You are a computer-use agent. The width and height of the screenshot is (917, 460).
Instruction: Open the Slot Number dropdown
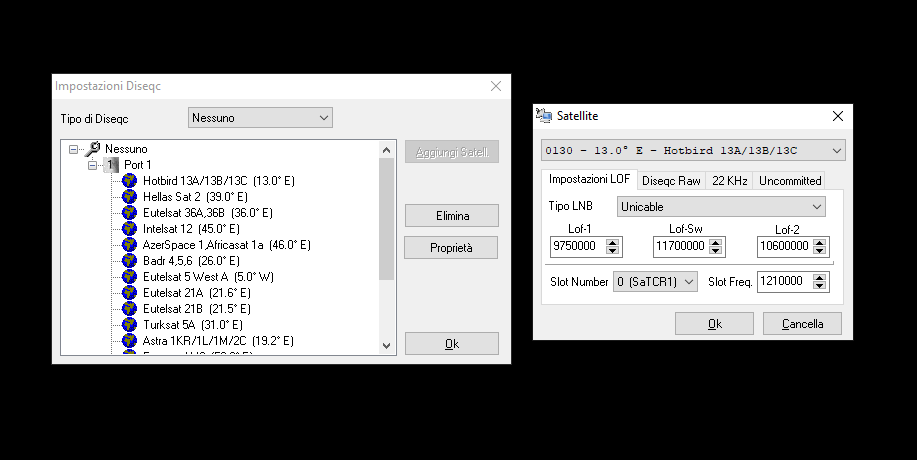click(655, 282)
